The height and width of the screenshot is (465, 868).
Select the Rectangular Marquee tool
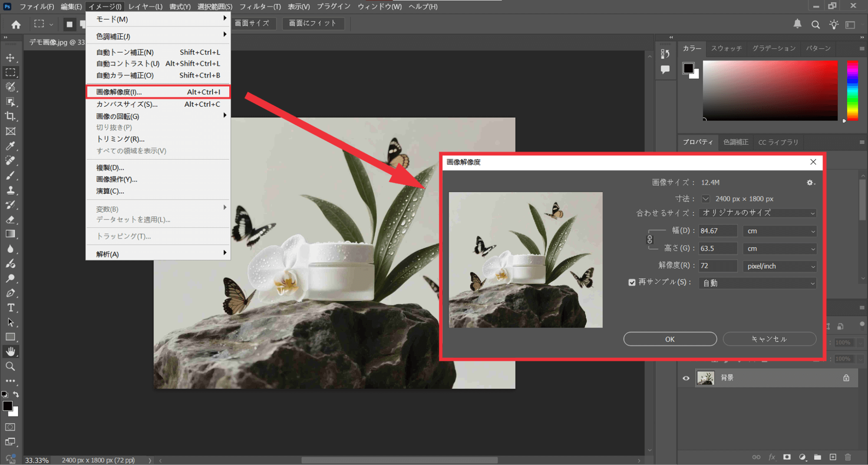pos(10,73)
